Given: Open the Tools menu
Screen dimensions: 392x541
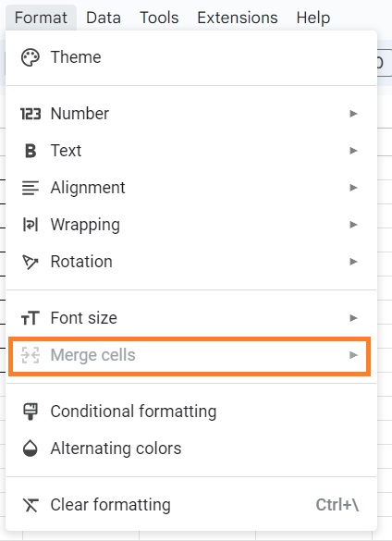Looking at the screenshot, I should click(159, 18).
